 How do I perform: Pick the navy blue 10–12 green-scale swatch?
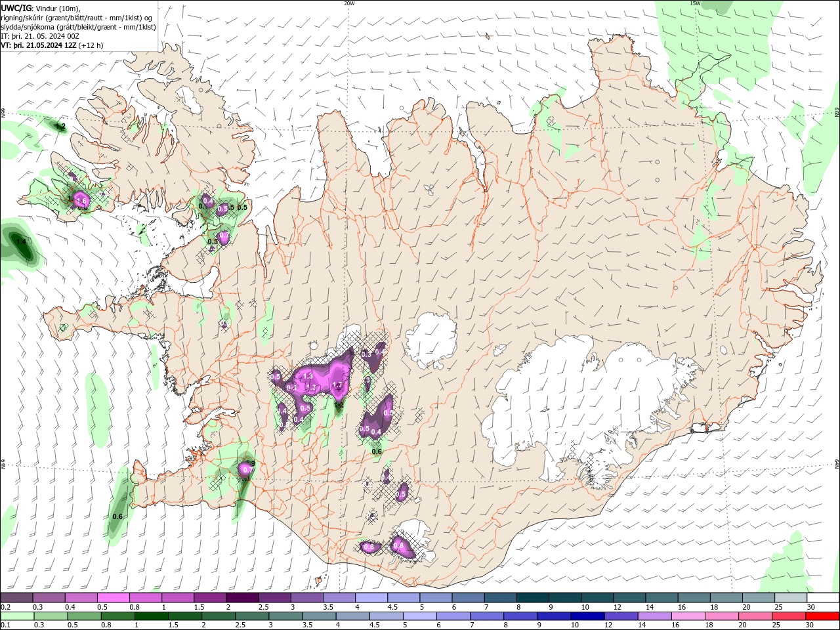587,616
